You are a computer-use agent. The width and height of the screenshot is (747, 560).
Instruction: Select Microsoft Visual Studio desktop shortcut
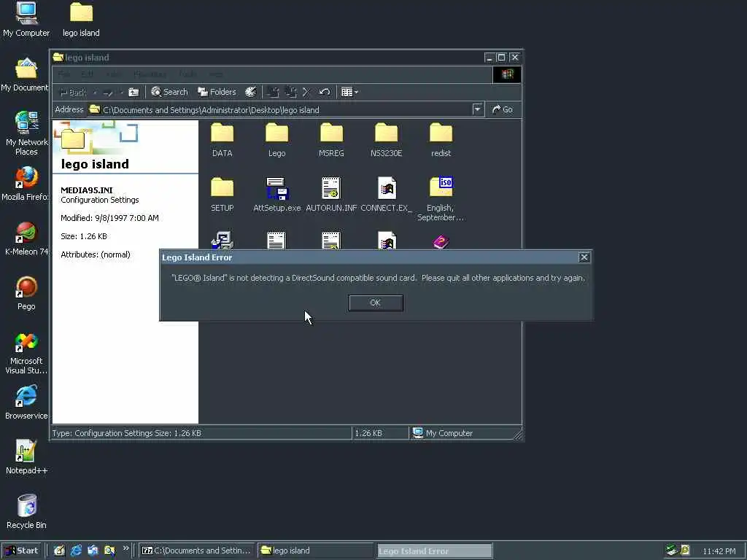(x=26, y=353)
